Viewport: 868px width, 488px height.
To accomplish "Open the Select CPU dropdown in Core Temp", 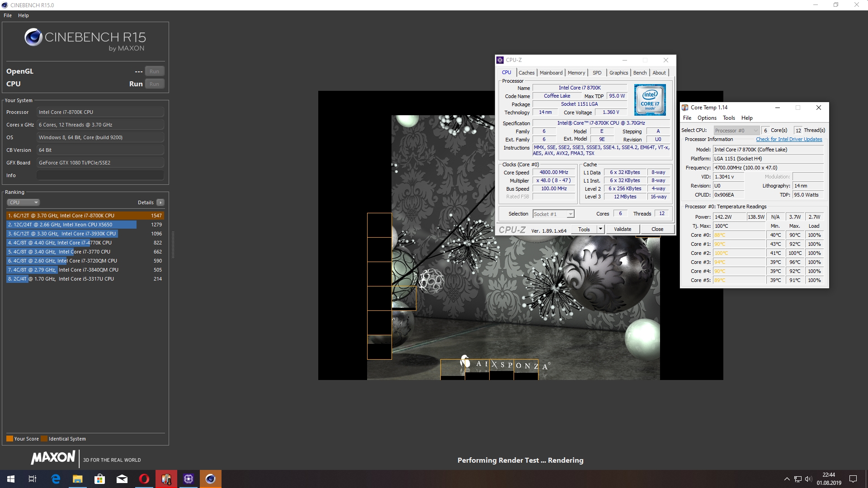I will coord(736,131).
